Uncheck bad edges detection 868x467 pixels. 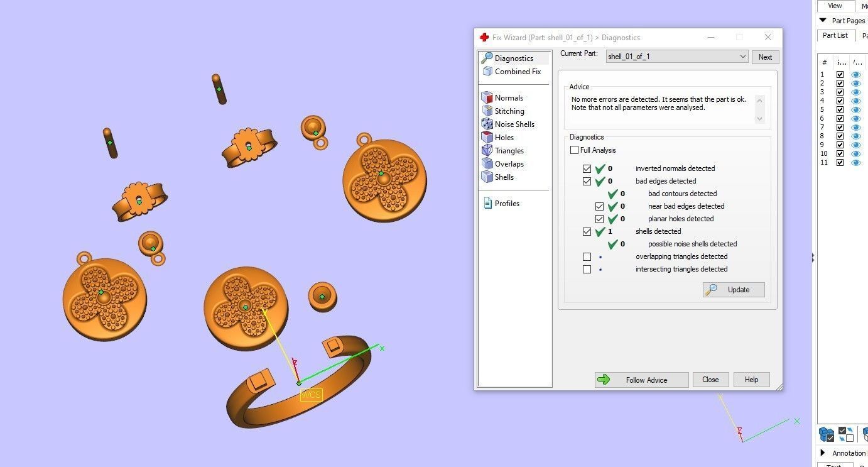pos(587,181)
